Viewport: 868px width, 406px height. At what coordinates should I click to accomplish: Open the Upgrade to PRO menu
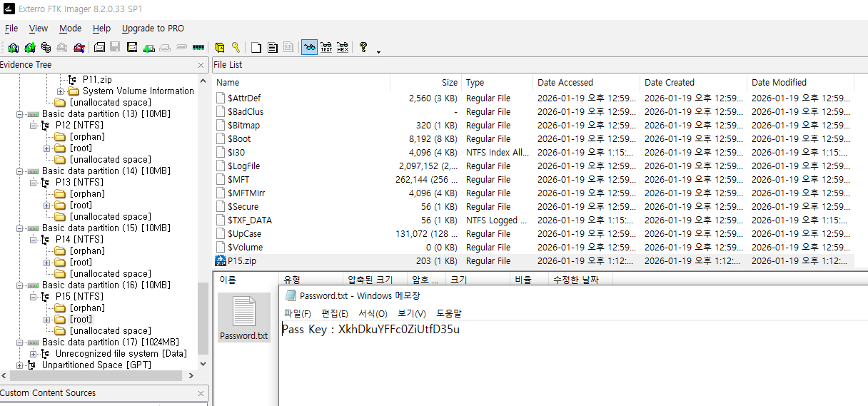click(x=153, y=29)
